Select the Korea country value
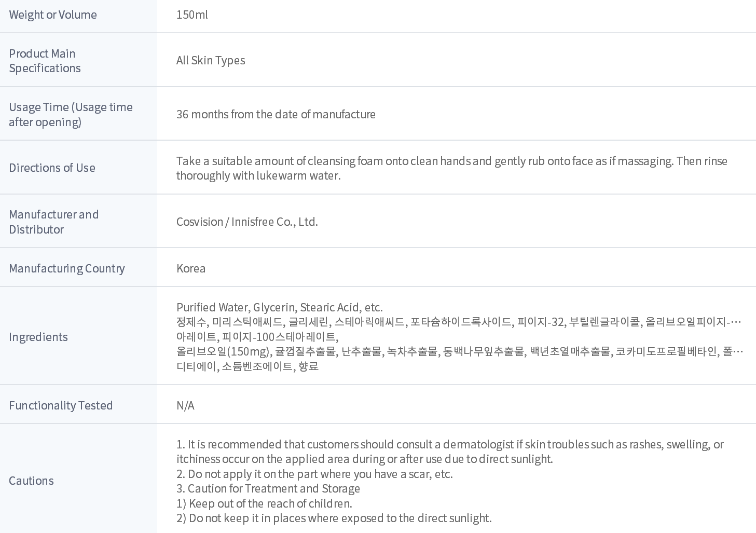 (x=191, y=268)
